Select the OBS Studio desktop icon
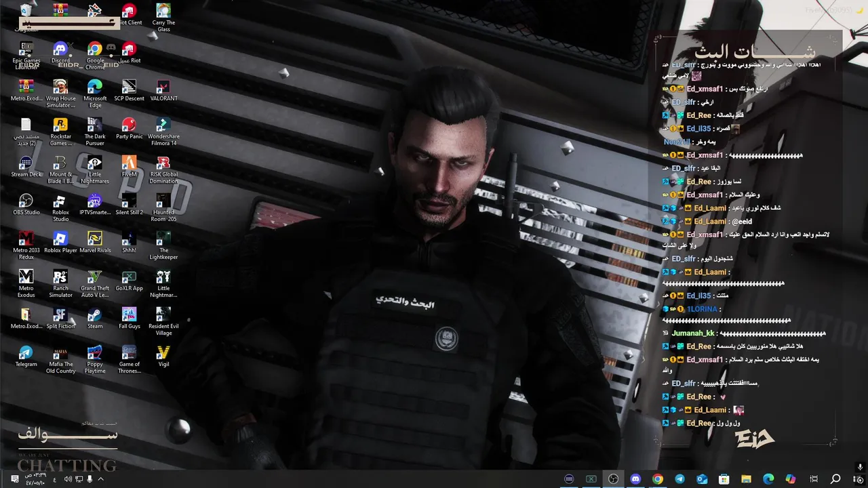868x488 pixels. [x=26, y=205]
